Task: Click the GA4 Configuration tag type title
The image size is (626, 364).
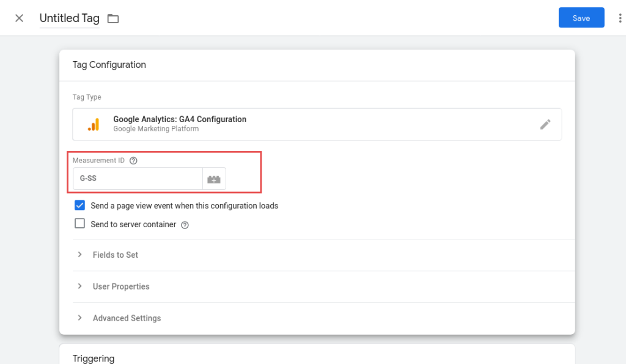Action: (x=180, y=119)
